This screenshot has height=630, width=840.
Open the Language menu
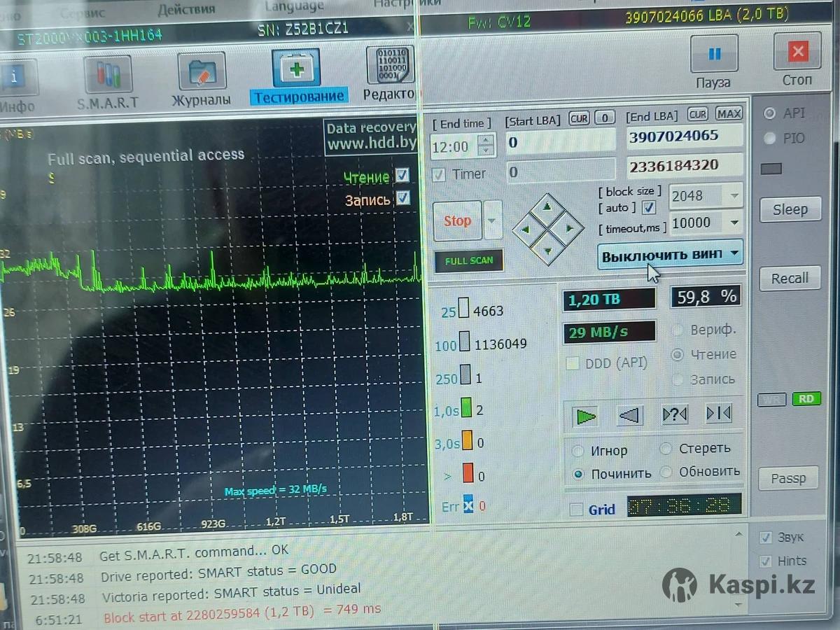[x=294, y=7]
